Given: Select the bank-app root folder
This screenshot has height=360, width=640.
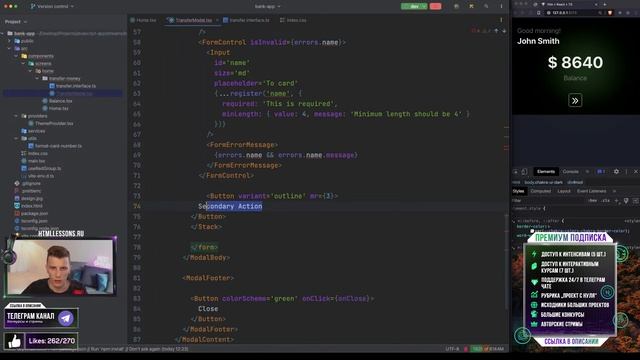Looking at the screenshot, I should pyautogui.click(x=21, y=33).
